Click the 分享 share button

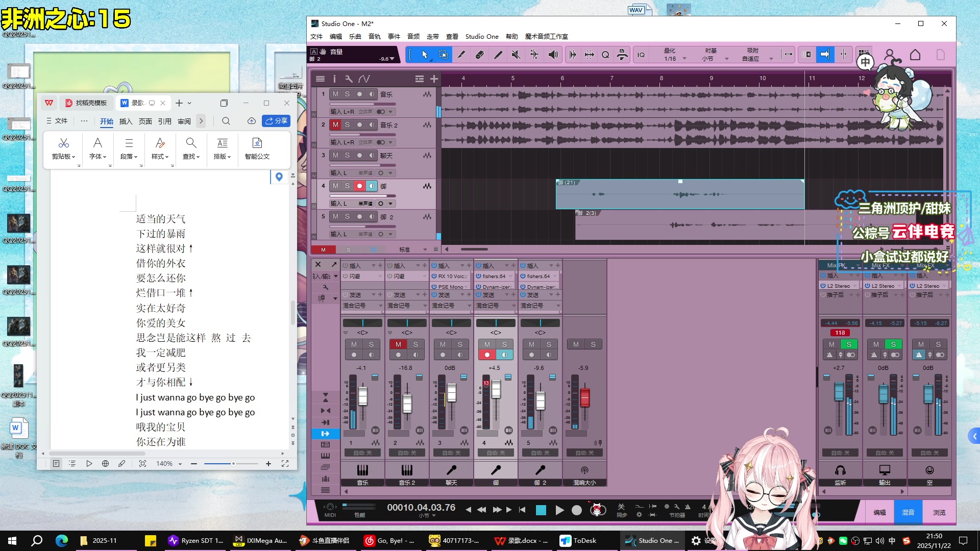point(276,121)
